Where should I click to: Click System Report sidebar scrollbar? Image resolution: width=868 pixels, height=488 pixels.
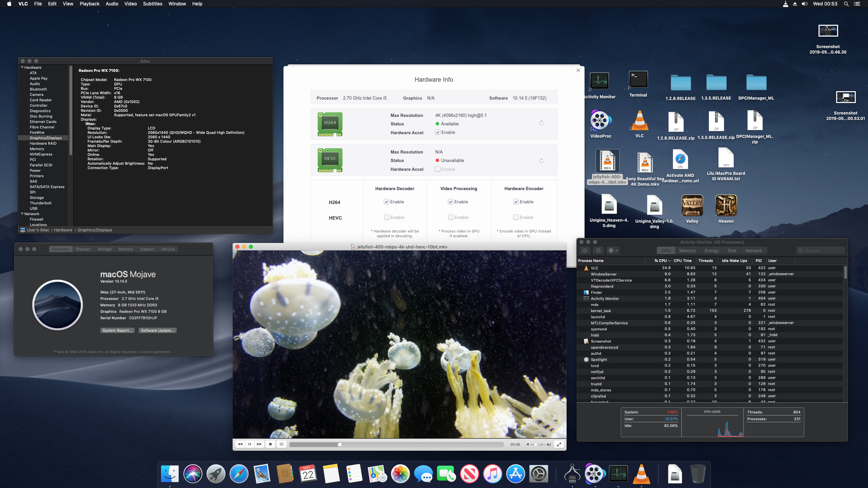(x=71, y=110)
